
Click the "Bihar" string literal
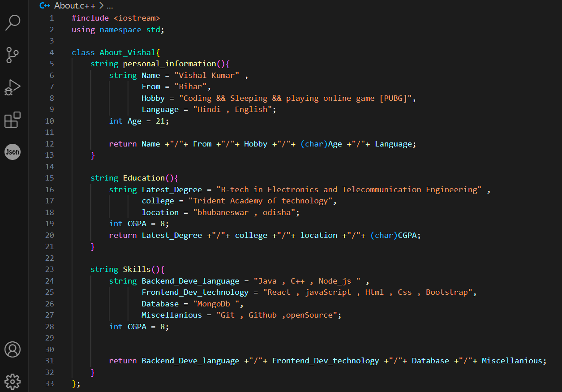pyautogui.click(x=190, y=86)
